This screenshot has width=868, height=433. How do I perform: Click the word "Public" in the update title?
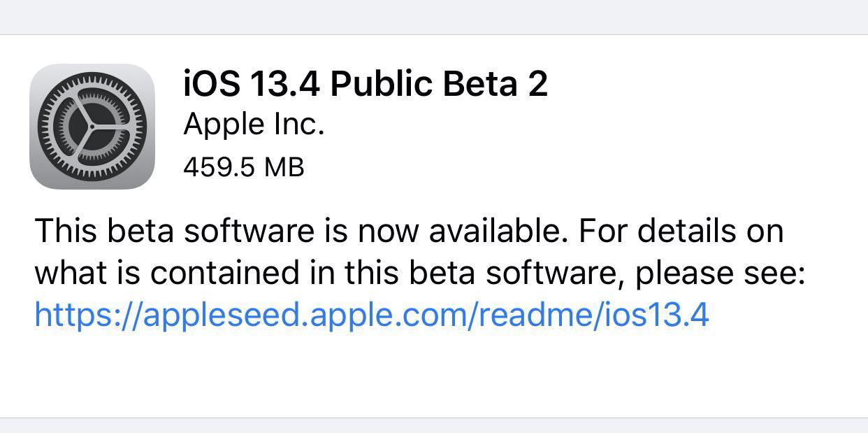[x=381, y=84]
